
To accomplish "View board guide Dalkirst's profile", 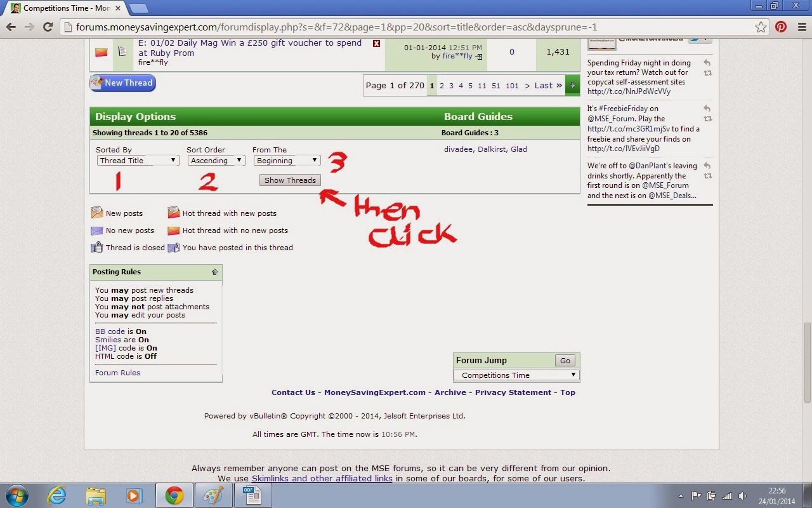I will point(492,149).
